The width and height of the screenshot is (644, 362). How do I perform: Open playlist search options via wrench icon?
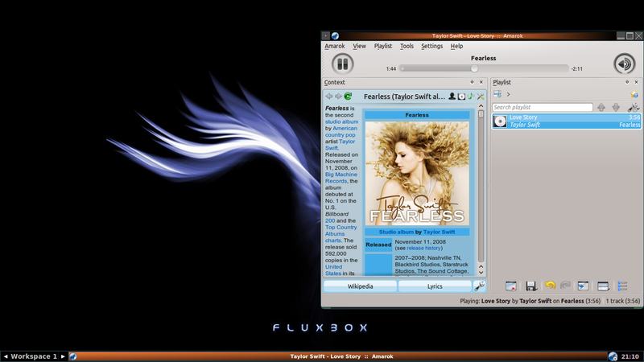(x=634, y=107)
